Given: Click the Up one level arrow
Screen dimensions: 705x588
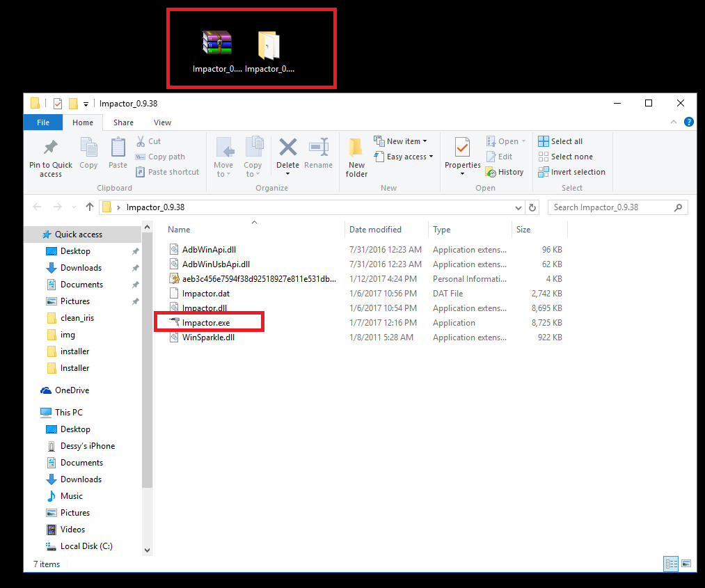Looking at the screenshot, I should point(90,207).
